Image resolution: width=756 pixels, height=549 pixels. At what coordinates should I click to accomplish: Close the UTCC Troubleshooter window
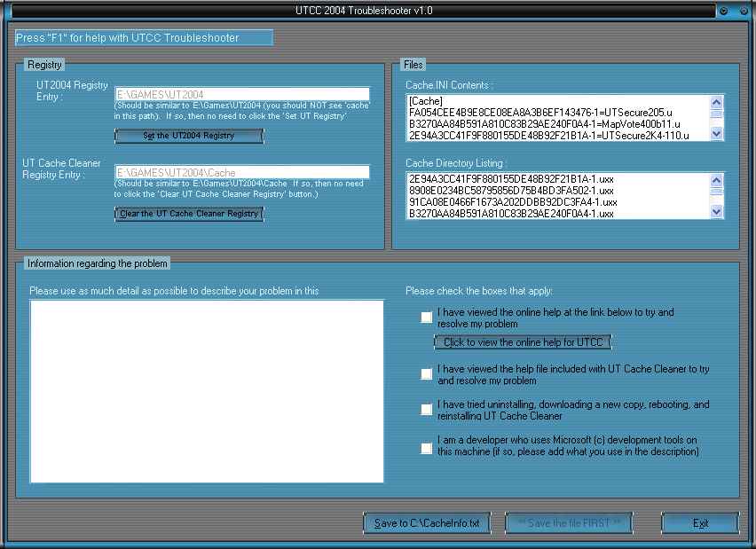(742, 11)
